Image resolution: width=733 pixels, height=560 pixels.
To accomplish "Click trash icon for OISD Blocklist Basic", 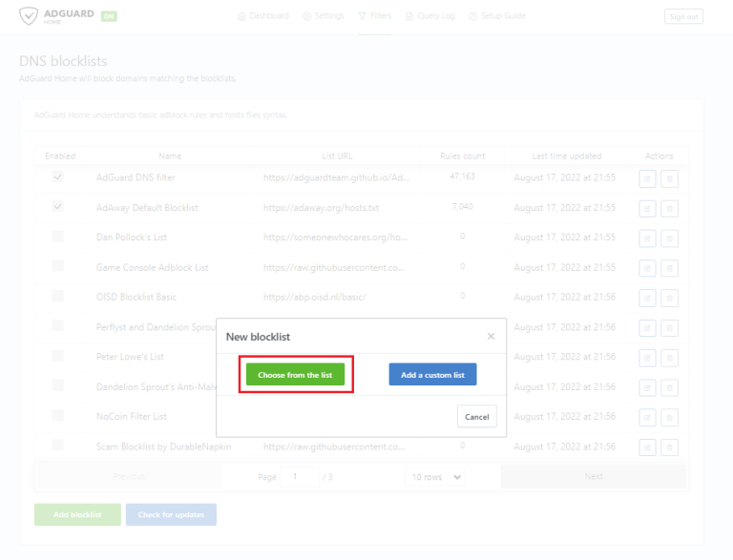I will 670,298.
